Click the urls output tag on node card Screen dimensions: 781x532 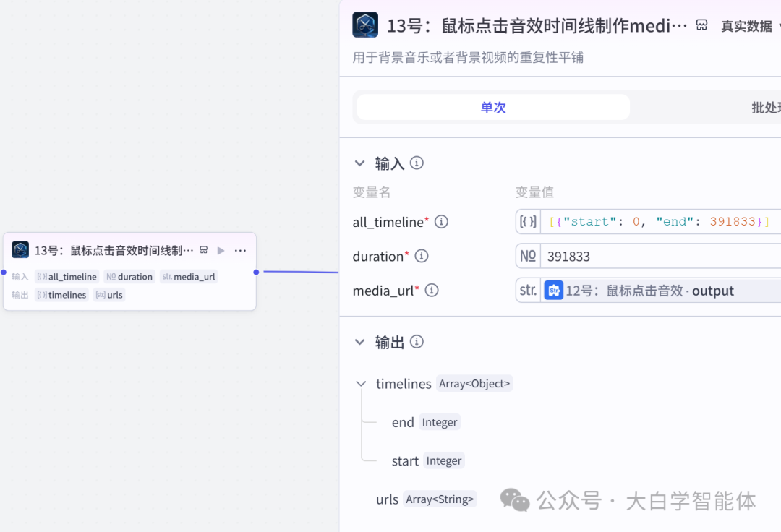point(109,295)
